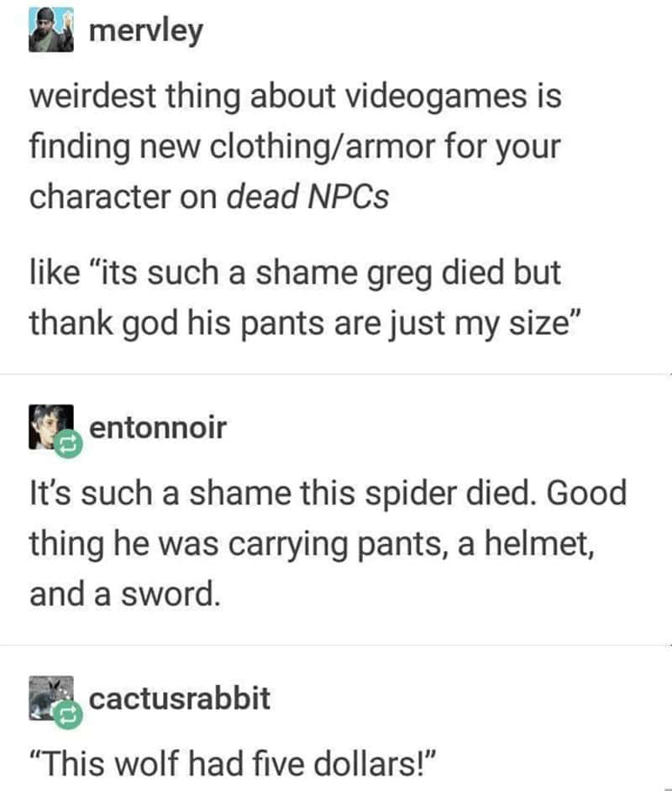Click the reblog badge on entonnoir's avatar
The height and width of the screenshot is (791, 672).
tap(68, 444)
